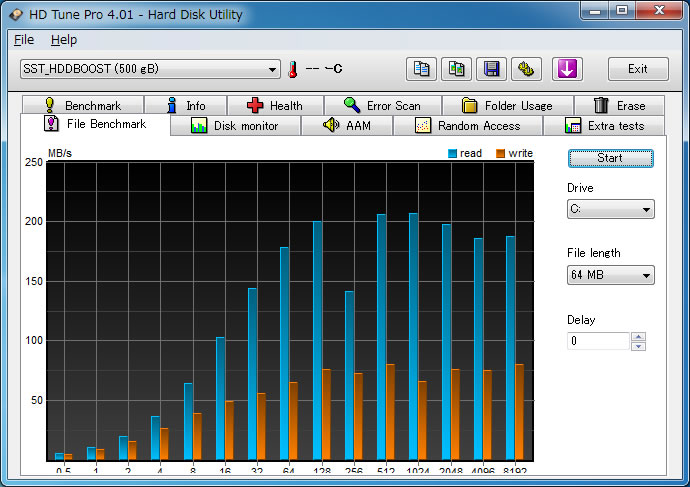
Task: Click the orange write bar at 8192
Action: click(519, 412)
